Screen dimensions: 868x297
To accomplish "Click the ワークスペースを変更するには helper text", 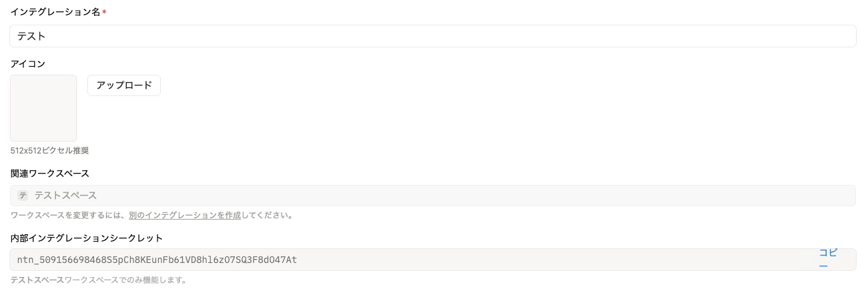I will [69, 216].
